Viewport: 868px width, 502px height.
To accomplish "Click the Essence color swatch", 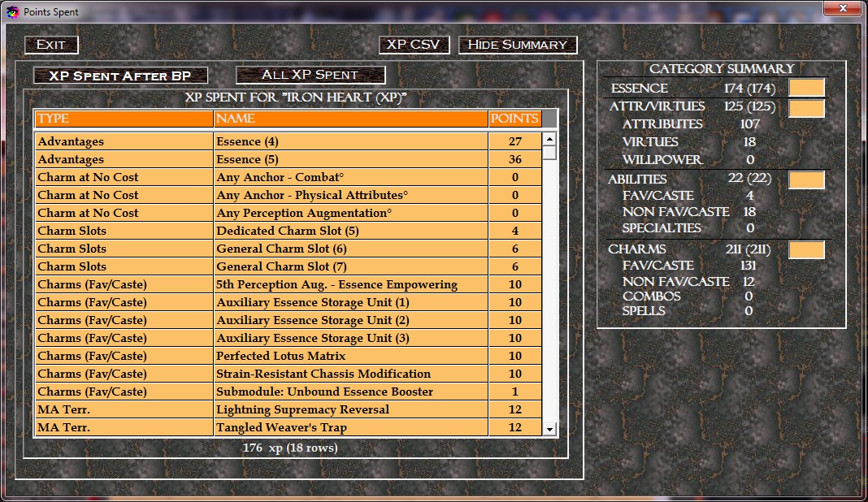I will coord(806,88).
